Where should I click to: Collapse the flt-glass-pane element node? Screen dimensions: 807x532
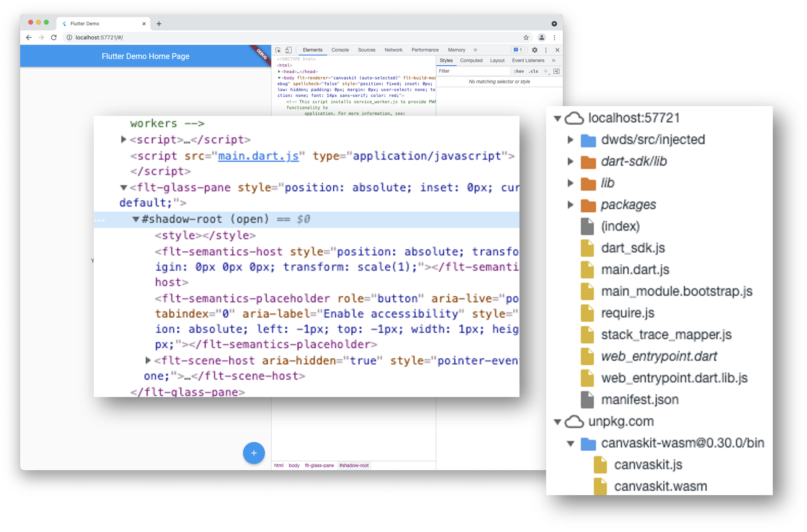pos(124,188)
